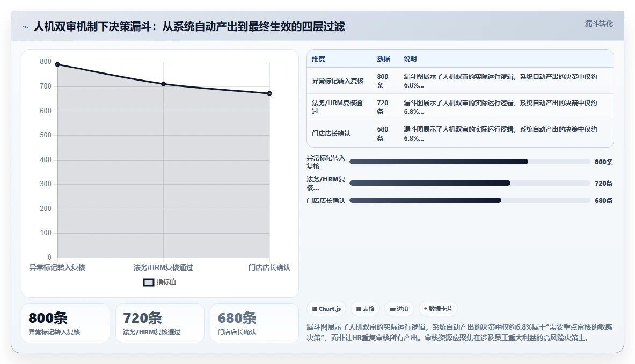The image size is (635, 364).
Task: Toggle the 指标值 legend swatch
Action: click(x=149, y=282)
